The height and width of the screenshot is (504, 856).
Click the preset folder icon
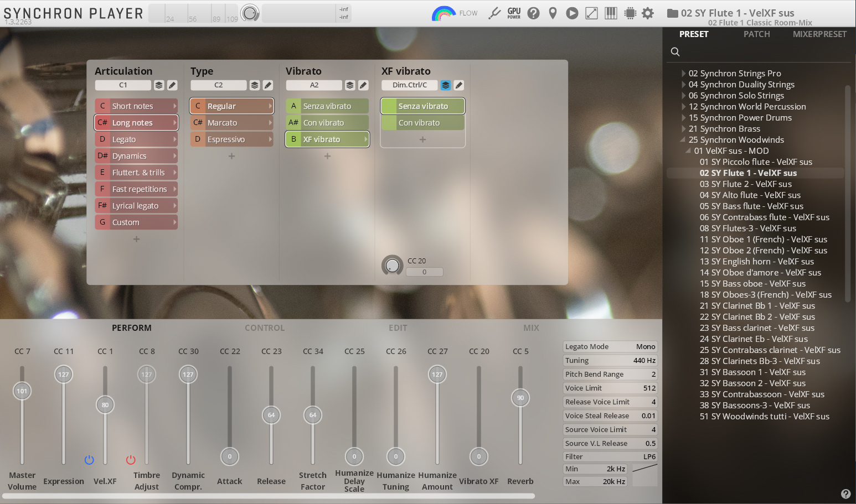click(672, 13)
